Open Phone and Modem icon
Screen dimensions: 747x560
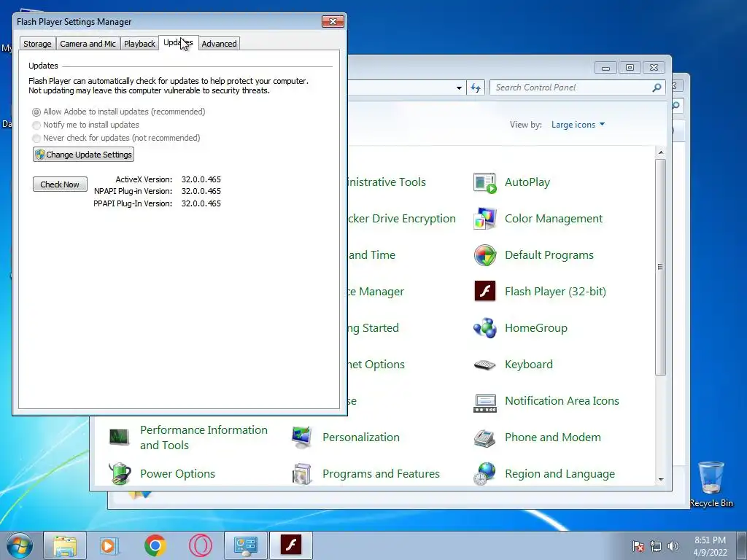pyautogui.click(x=485, y=437)
